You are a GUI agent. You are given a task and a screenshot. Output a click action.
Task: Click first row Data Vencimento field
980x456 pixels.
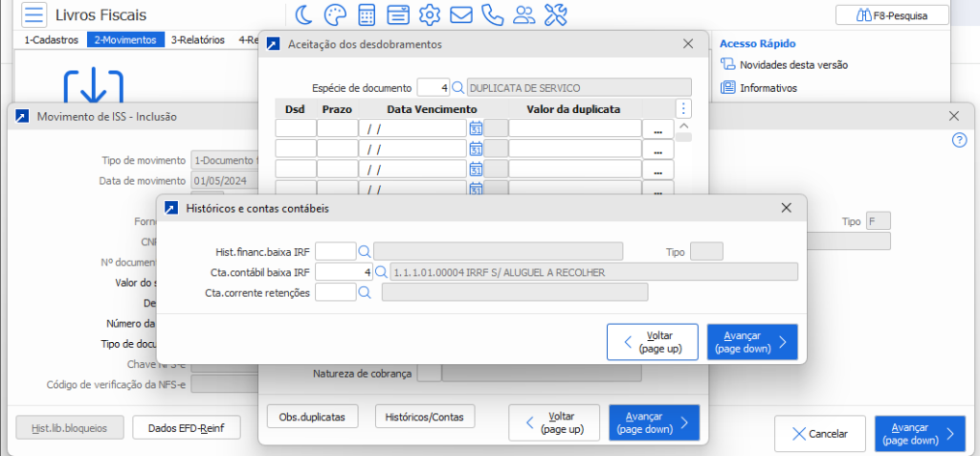pos(412,129)
